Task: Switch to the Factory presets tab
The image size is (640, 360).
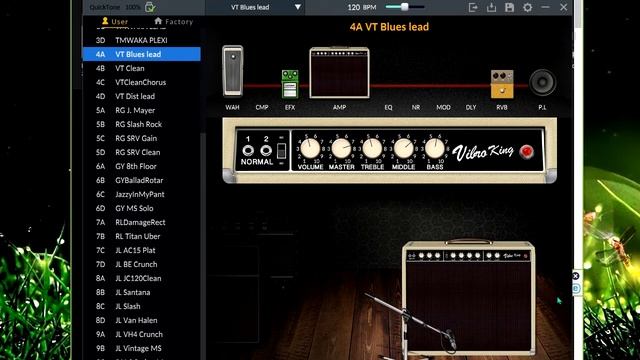Action: pos(173,21)
